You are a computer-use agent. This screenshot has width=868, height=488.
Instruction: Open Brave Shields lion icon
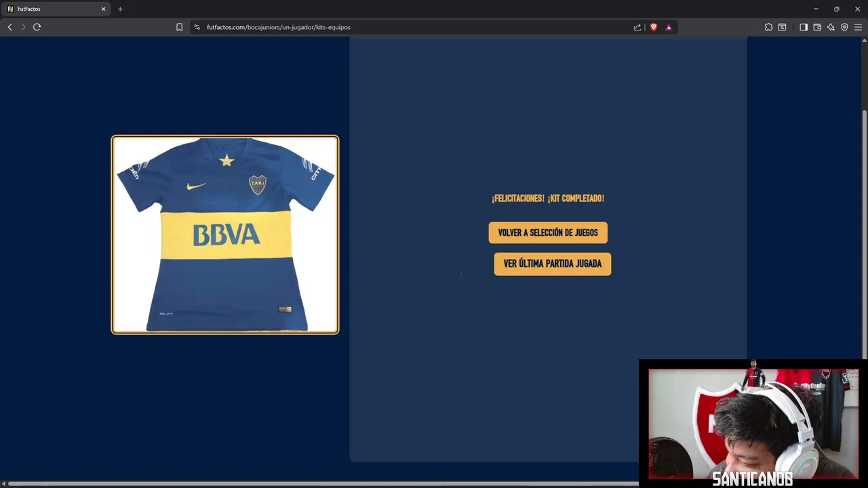coord(654,27)
